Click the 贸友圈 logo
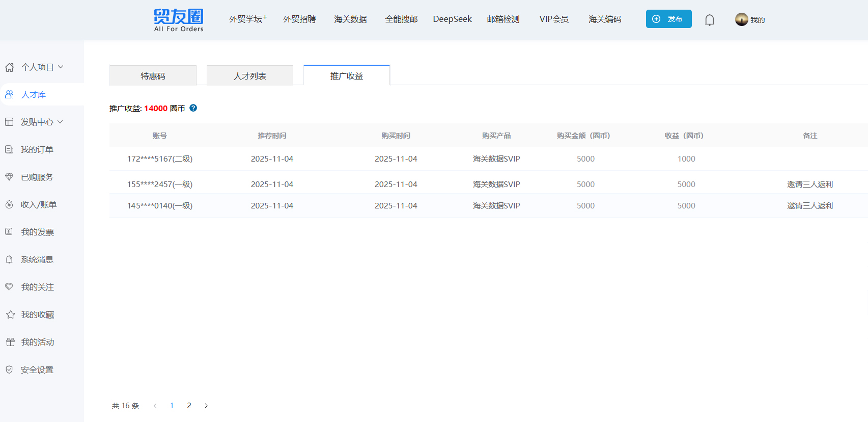 [179, 20]
